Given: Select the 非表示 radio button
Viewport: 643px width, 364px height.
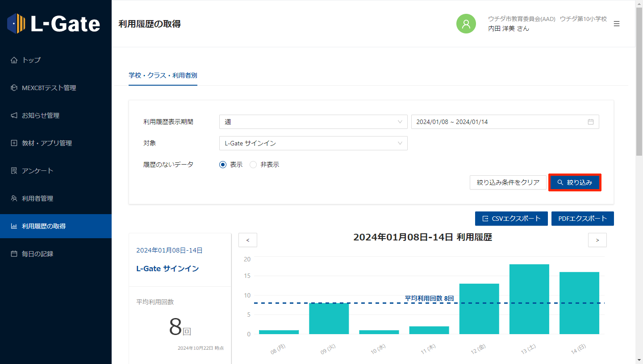Looking at the screenshot, I should click(253, 165).
